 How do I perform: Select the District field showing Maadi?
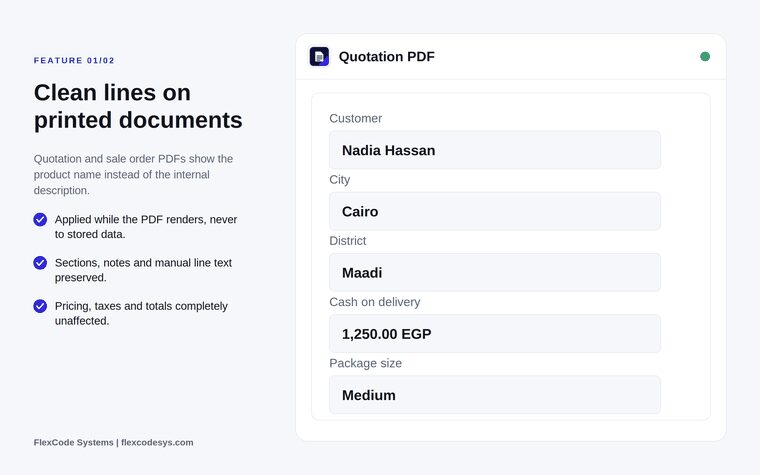point(495,272)
